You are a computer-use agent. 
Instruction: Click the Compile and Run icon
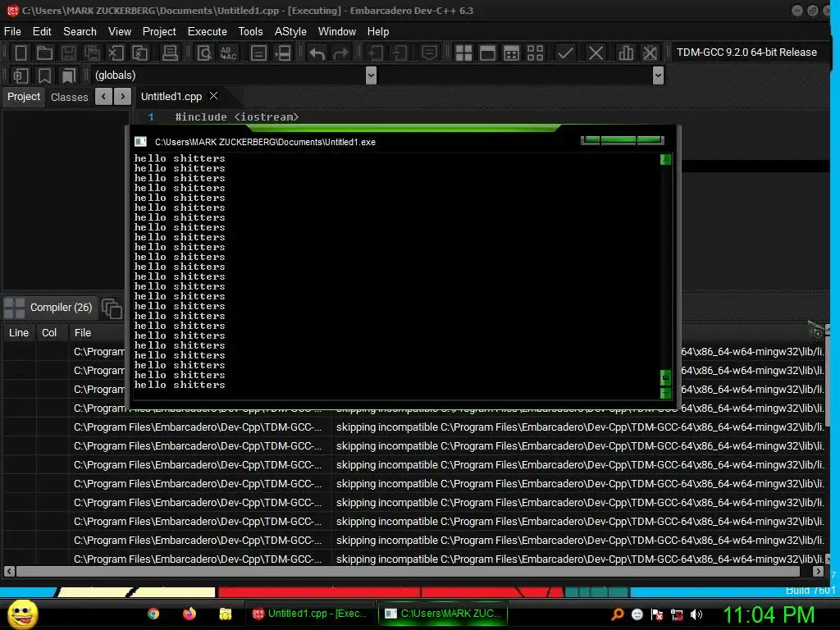tap(512, 52)
